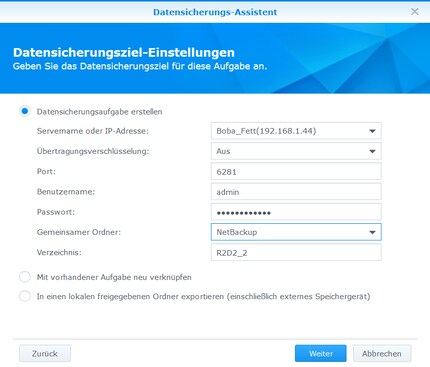The height and width of the screenshot is (367, 430).
Task: Click the Zurück button
Action: tap(45, 353)
